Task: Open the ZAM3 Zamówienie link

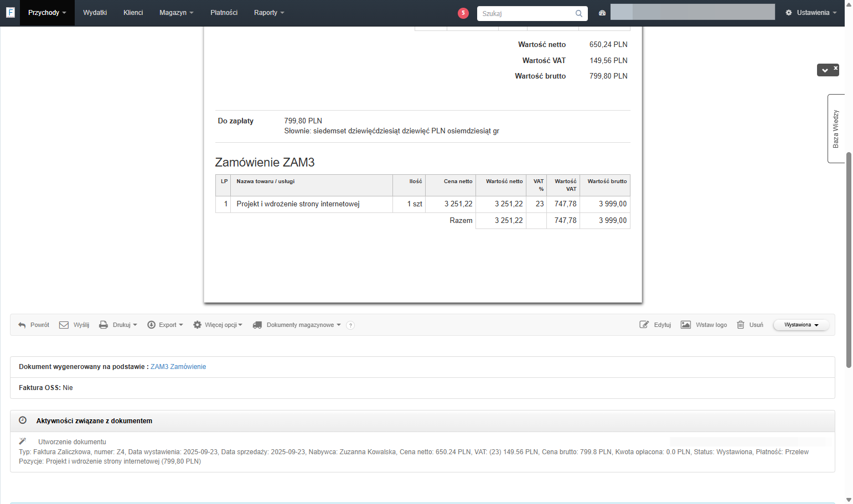Action: coord(178,367)
